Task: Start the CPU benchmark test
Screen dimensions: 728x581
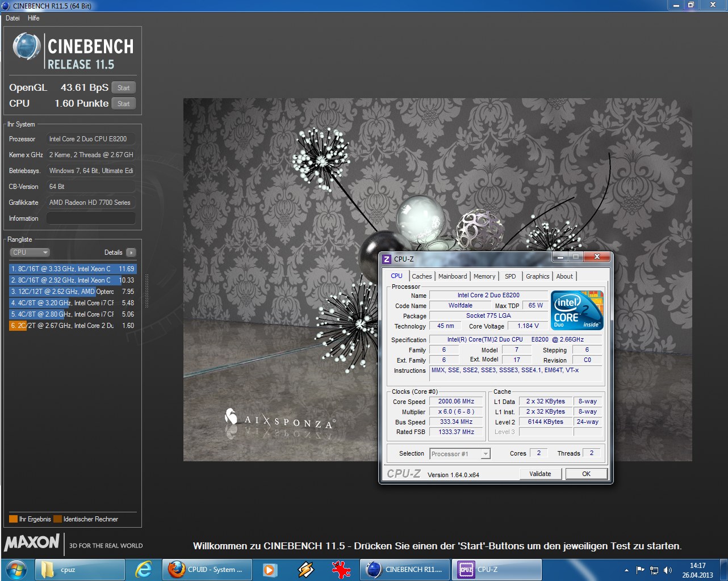Action: (124, 103)
